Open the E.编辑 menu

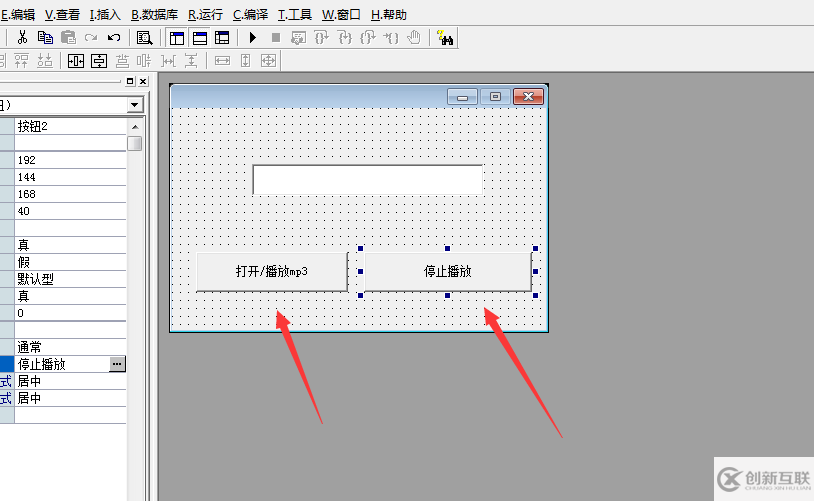(17, 15)
